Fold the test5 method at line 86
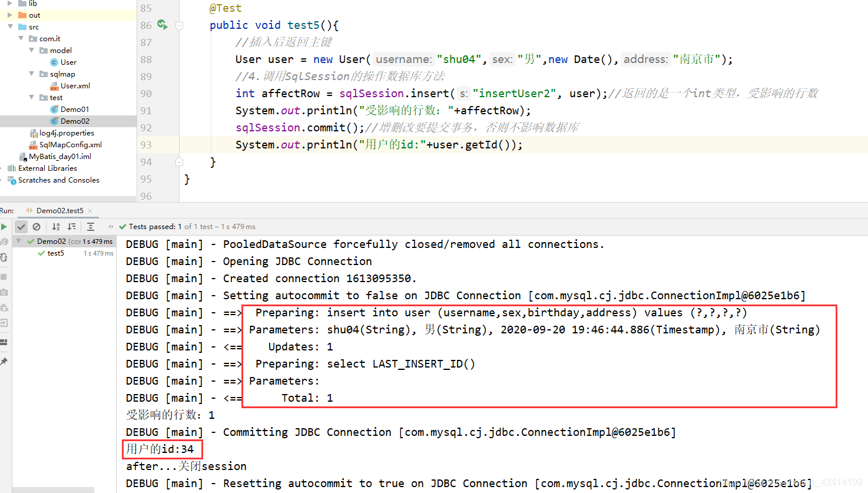The height and width of the screenshot is (493, 868). [180, 25]
